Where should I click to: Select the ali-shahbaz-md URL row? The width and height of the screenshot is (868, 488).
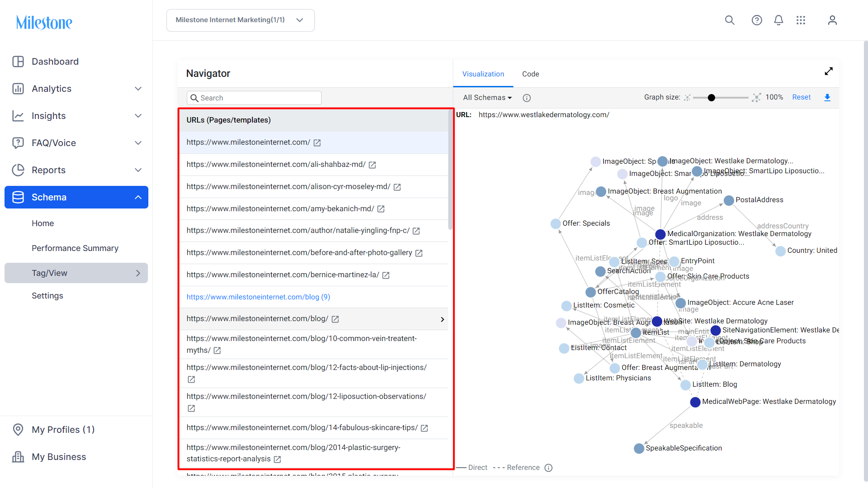(x=314, y=165)
